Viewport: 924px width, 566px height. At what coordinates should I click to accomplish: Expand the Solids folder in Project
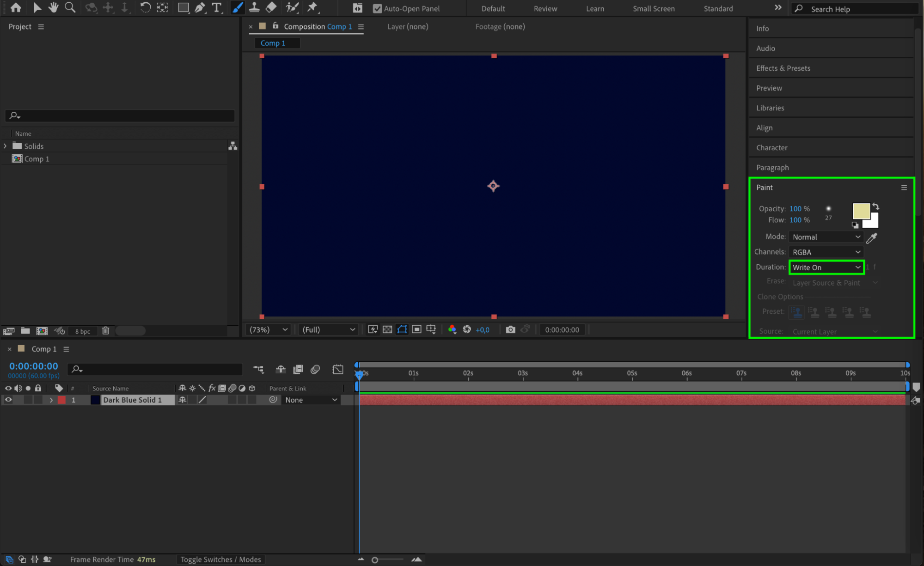(5, 146)
